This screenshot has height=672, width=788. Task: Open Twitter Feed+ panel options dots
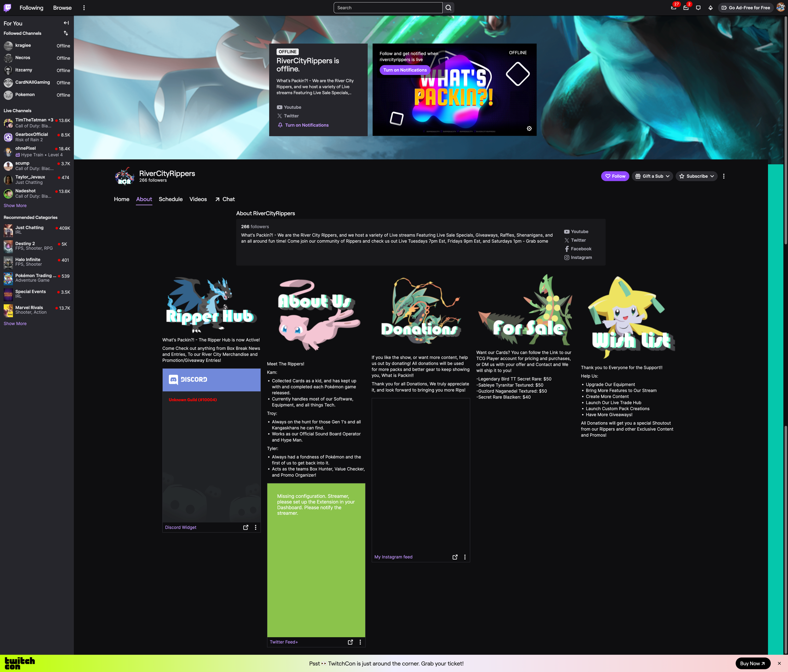click(360, 642)
